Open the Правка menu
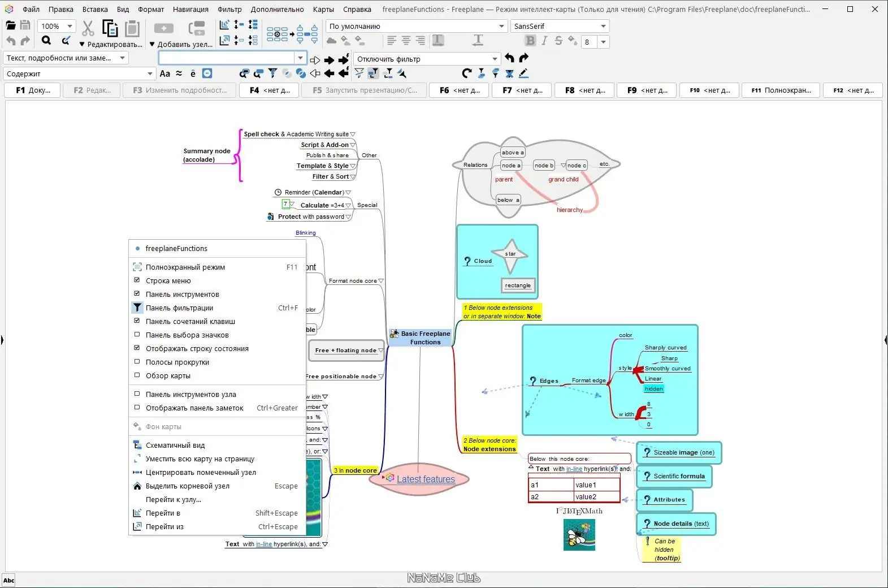This screenshot has width=888, height=588. point(61,9)
